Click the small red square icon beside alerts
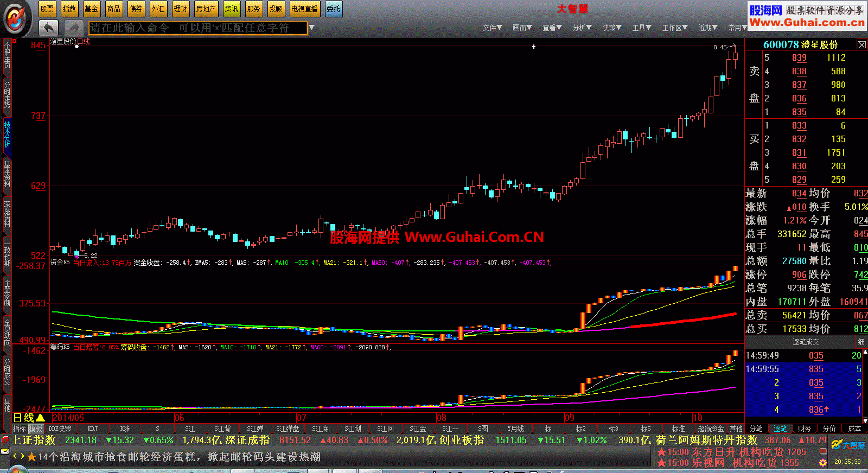Image resolution: width=868 pixels, height=473 pixels. pos(823,451)
